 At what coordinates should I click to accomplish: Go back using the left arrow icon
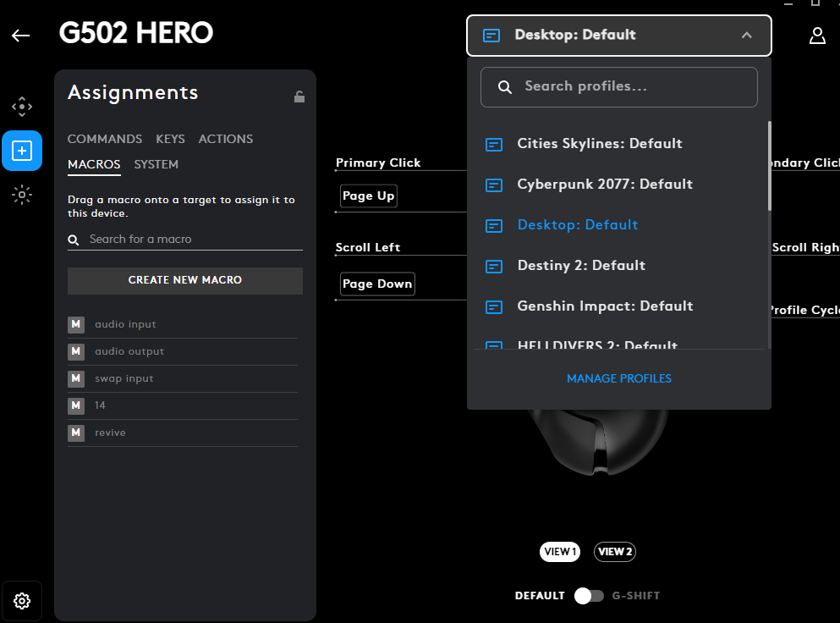pos(21,36)
